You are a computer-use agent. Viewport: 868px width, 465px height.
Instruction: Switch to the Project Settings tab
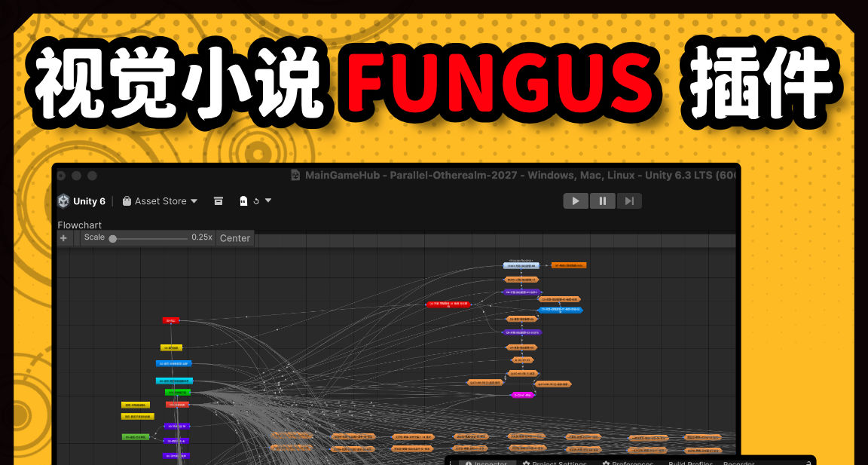(x=555, y=463)
